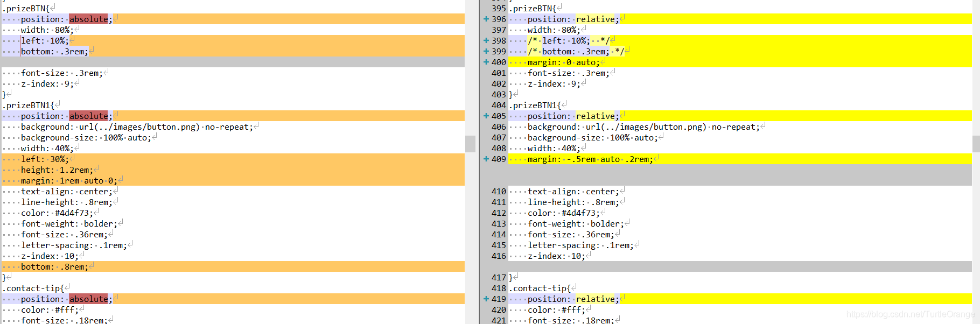Click the plus change marker at line 419
This screenshot has width=980, height=324.
486,299
